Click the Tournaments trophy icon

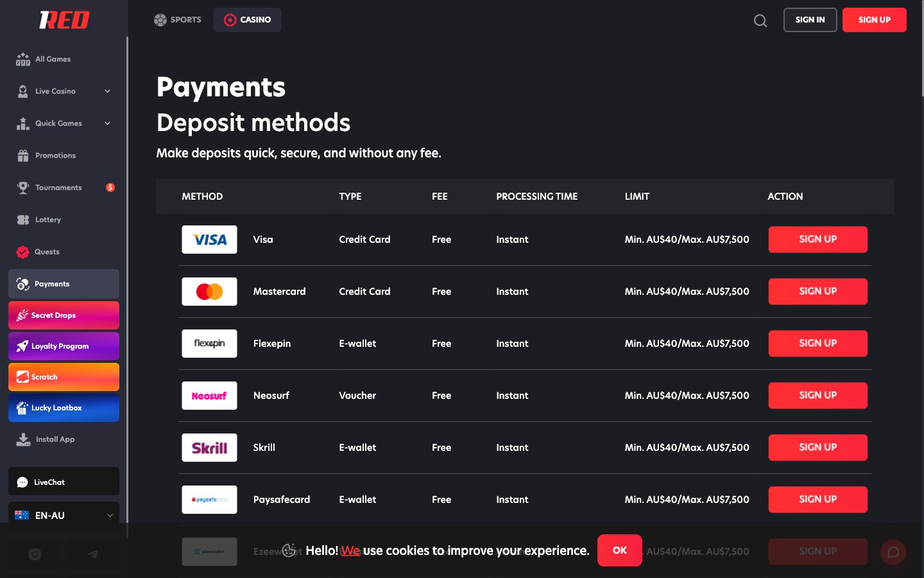(x=23, y=188)
